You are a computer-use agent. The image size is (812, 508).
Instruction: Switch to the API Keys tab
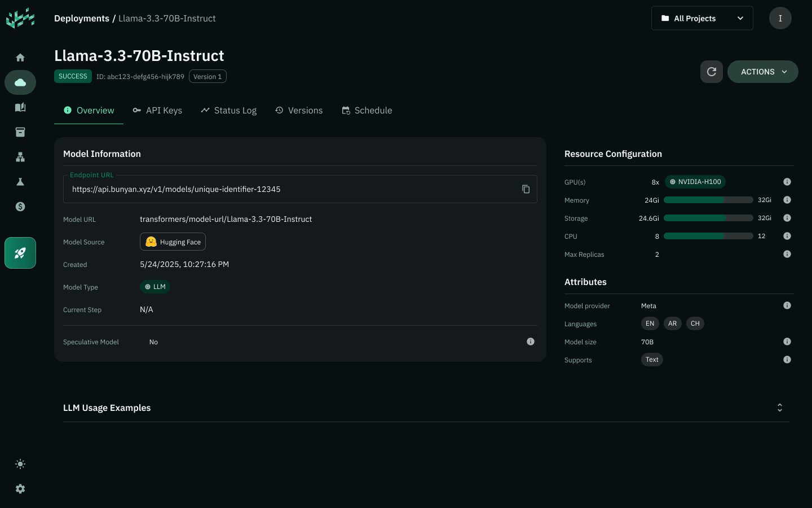pyautogui.click(x=157, y=111)
